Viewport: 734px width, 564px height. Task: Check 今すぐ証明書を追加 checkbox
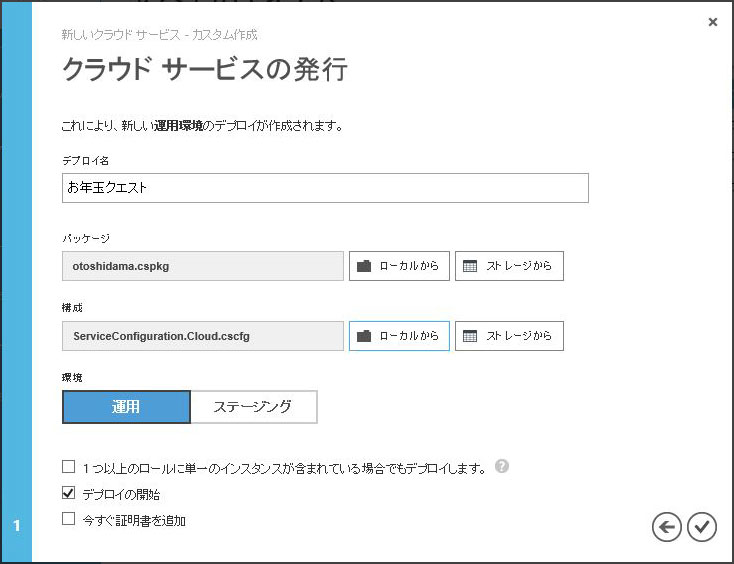68,519
